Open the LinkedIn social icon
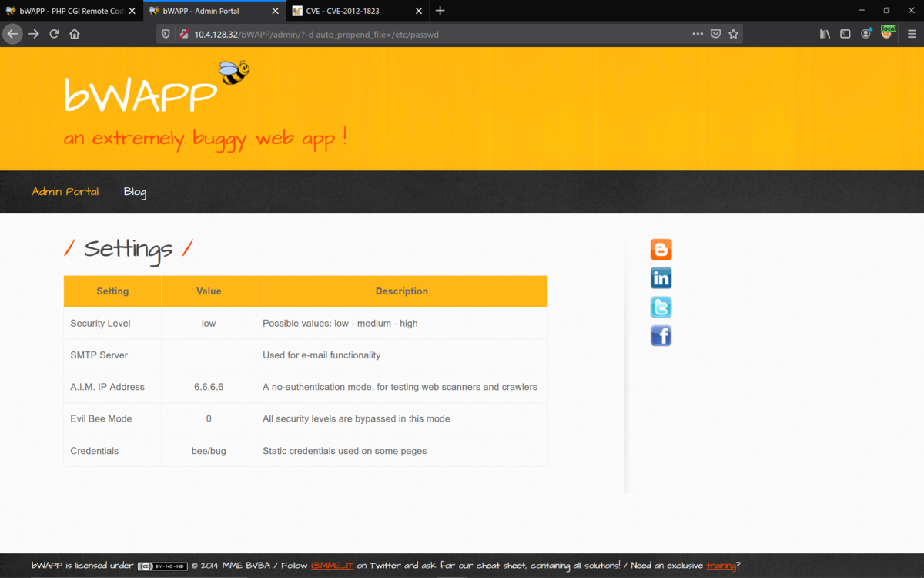Viewport: 924px width, 578px height. (661, 278)
